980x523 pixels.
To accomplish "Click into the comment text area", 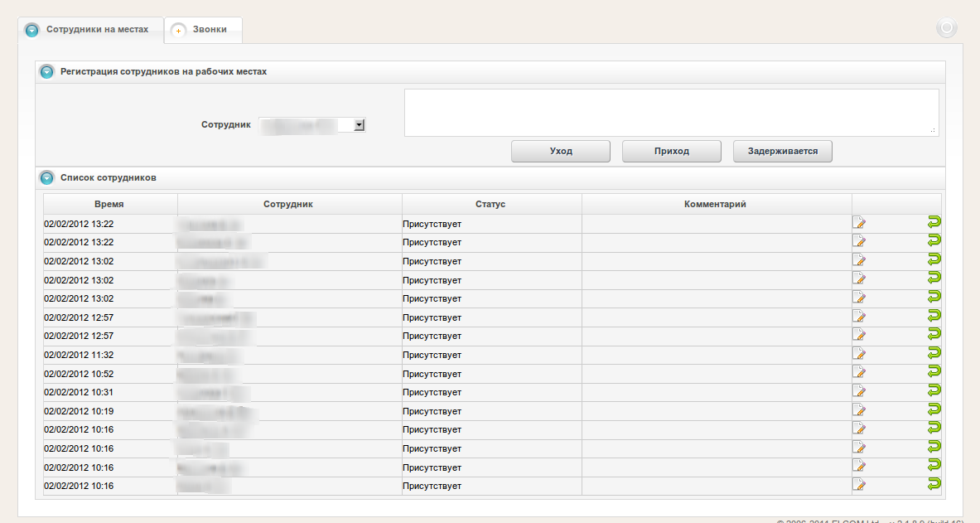I will point(671,112).
